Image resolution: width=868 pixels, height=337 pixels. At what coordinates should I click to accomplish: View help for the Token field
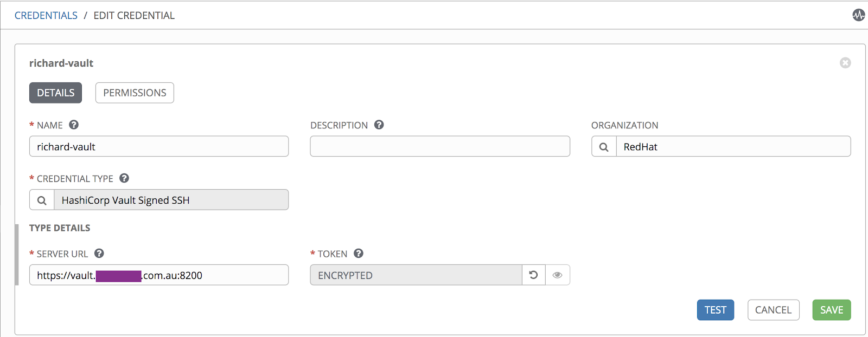point(359,253)
